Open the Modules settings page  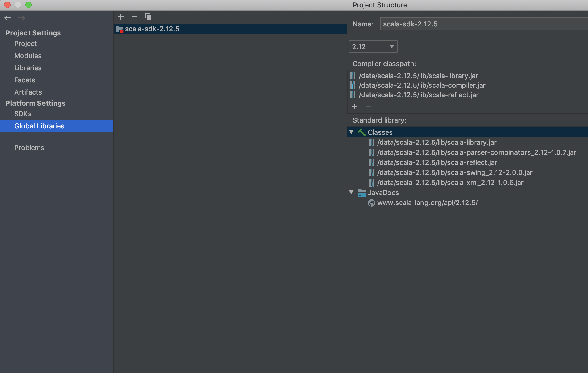point(28,56)
